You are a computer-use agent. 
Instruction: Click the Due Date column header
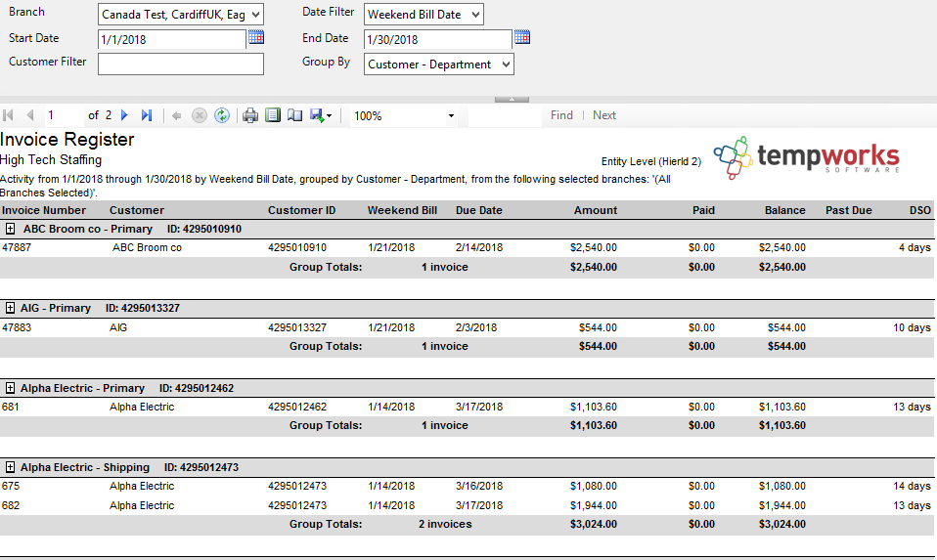click(478, 210)
